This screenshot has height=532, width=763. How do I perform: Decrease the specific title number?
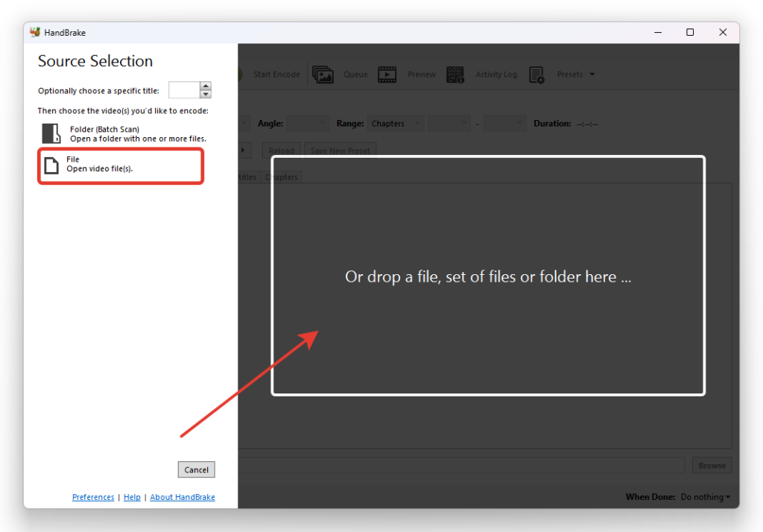(206, 94)
